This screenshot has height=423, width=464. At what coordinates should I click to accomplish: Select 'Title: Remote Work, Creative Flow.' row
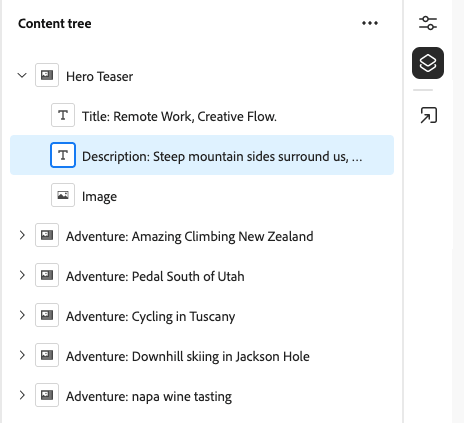179,117
